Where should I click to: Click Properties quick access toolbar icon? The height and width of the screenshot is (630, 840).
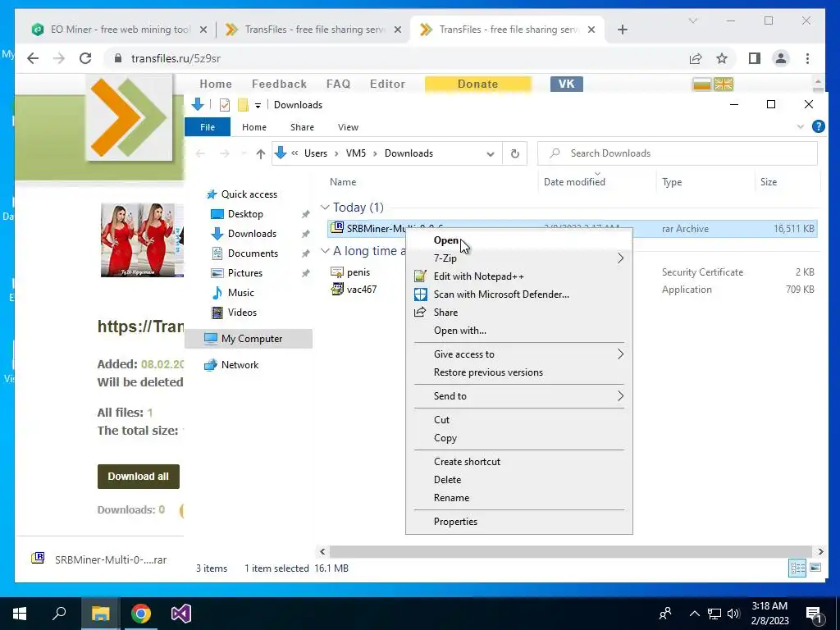[x=225, y=105]
